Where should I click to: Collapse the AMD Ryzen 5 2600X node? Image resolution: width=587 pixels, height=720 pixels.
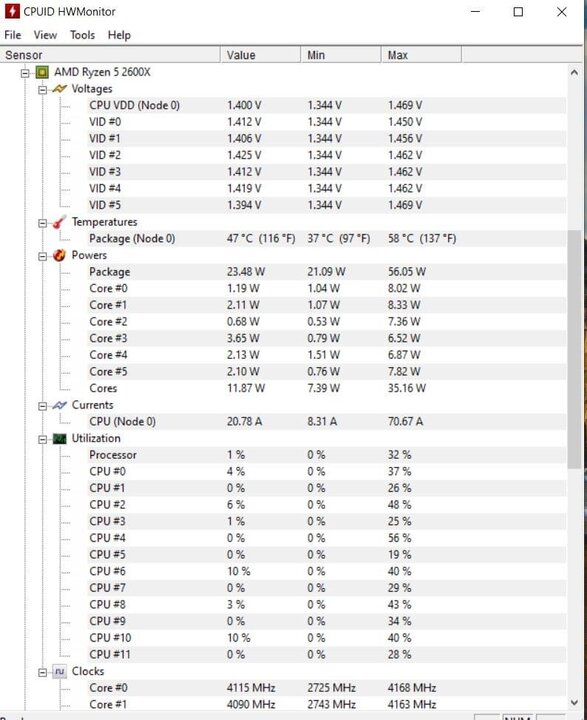coord(25,73)
